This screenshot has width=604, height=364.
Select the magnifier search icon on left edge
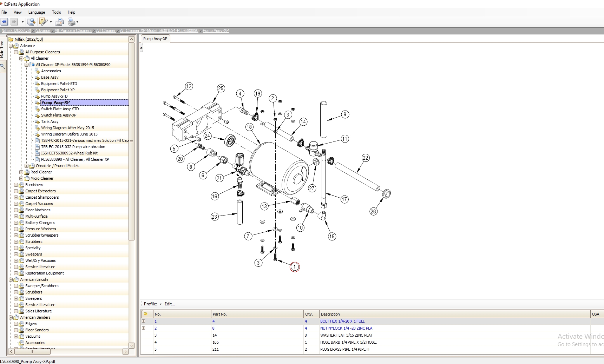coord(3,66)
